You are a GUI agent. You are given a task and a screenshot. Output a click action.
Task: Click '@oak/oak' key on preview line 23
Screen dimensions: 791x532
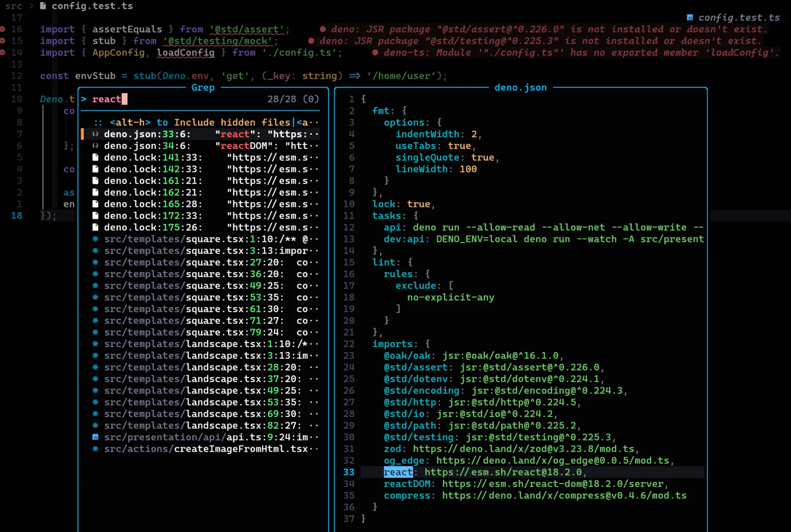pos(407,355)
